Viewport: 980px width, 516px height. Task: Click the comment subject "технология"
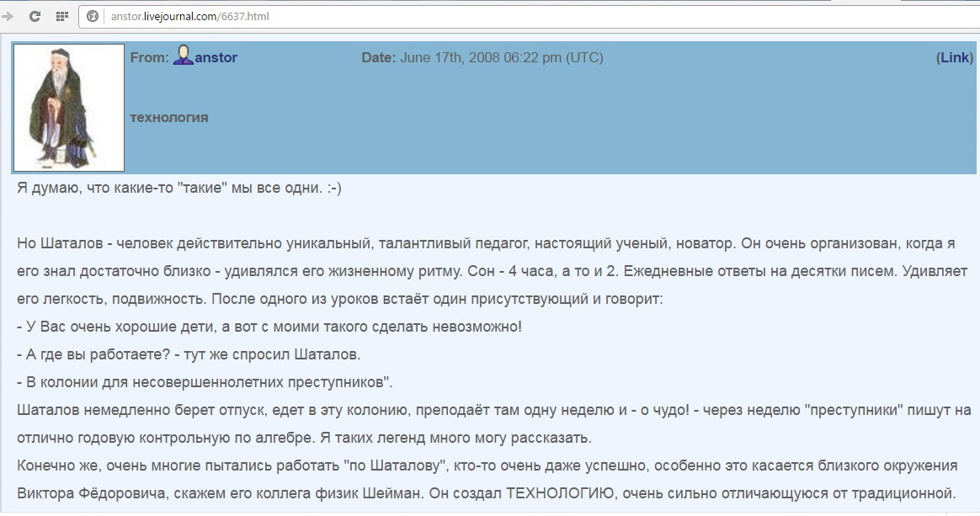[x=169, y=117]
